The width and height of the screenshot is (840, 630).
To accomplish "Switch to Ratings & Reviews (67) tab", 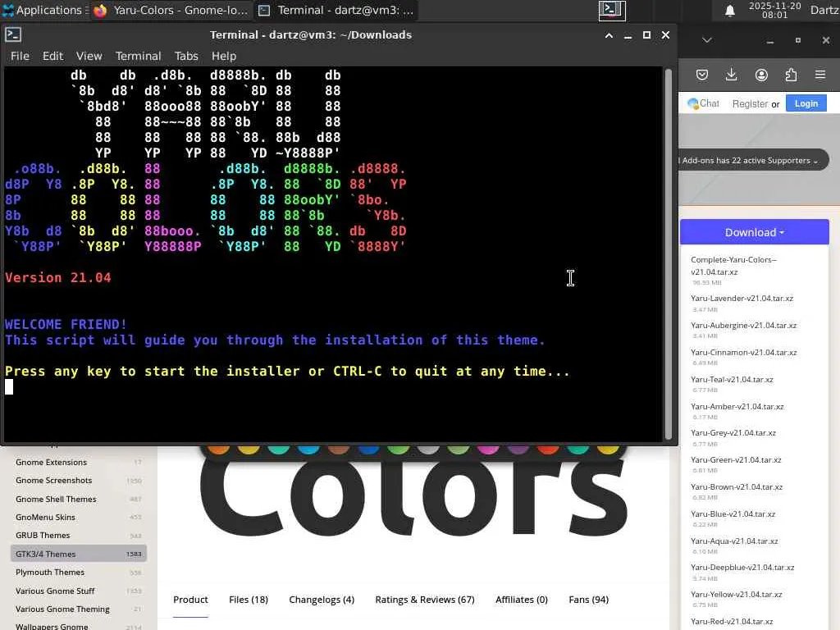I will [425, 600].
